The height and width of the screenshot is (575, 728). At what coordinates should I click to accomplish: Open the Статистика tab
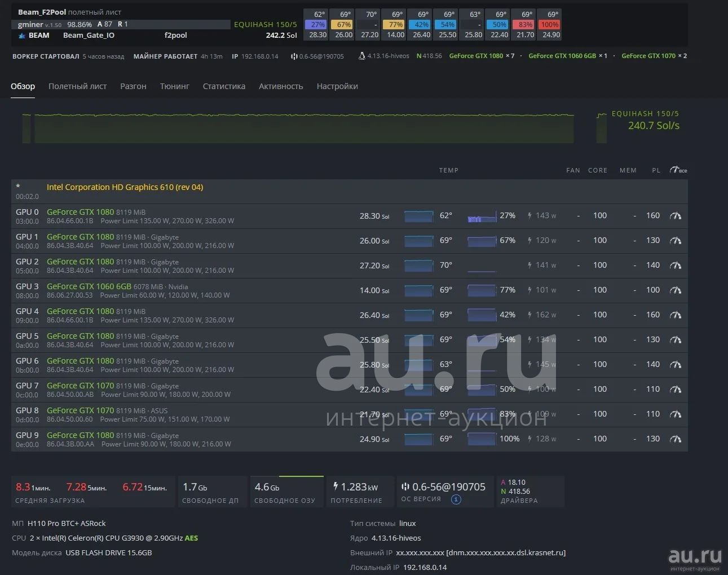click(x=224, y=86)
